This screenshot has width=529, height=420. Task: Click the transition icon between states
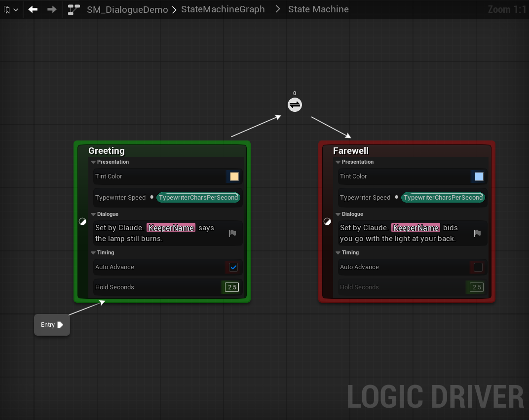point(295,105)
